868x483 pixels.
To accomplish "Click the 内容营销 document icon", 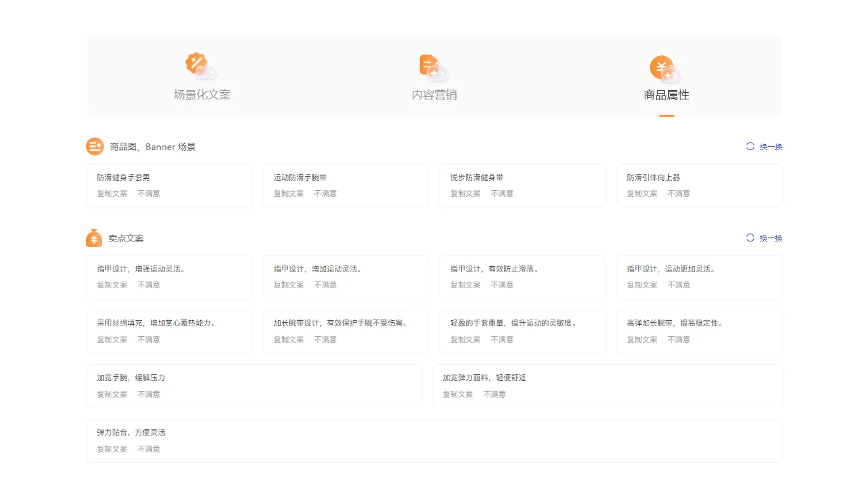I will coord(433,67).
